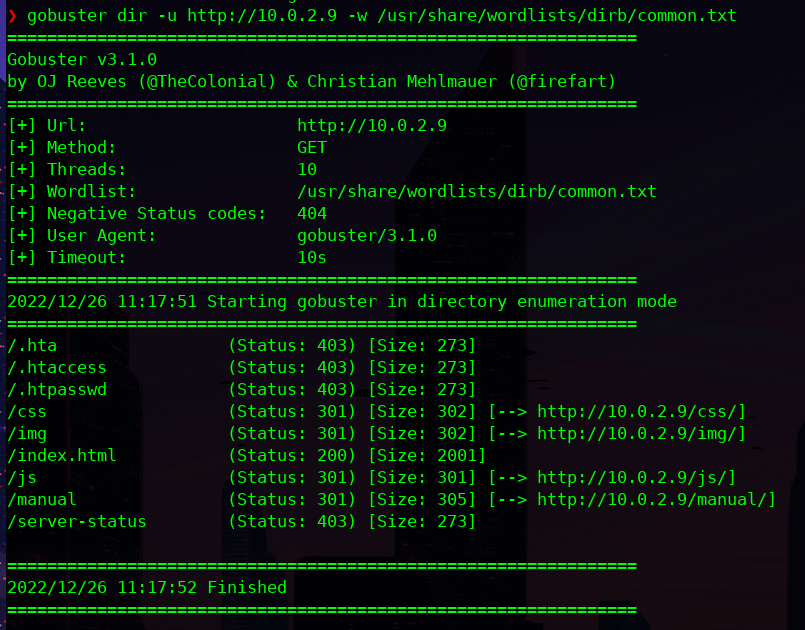Image resolution: width=805 pixels, height=630 pixels.
Task: Click the red prompt arrow symbol
Action: click(x=12, y=16)
